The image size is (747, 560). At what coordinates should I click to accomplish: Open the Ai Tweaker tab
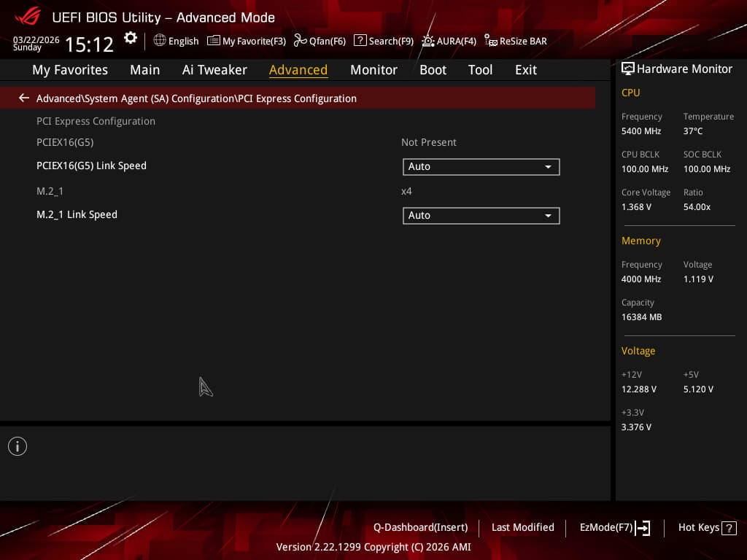pyautogui.click(x=214, y=70)
